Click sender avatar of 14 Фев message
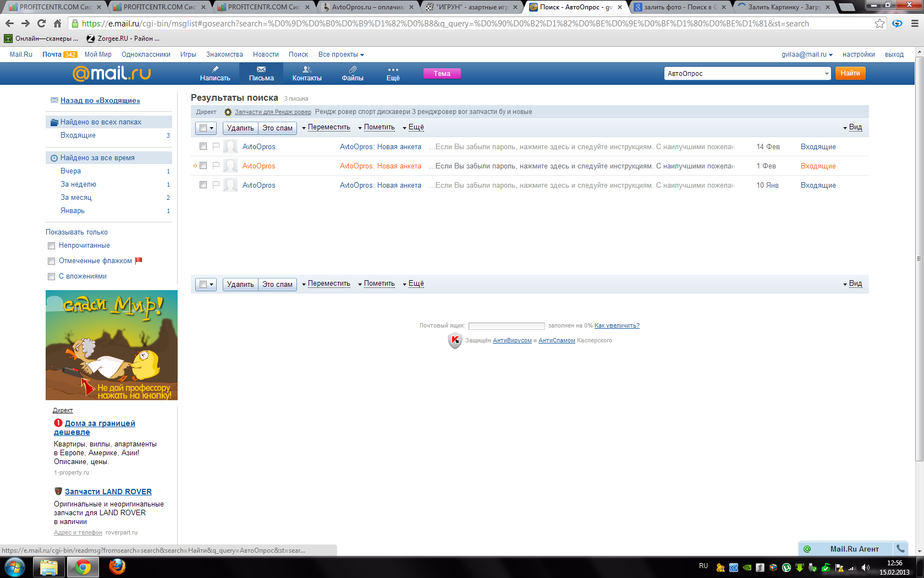The width and height of the screenshot is (924, 578). click(231, 146)
